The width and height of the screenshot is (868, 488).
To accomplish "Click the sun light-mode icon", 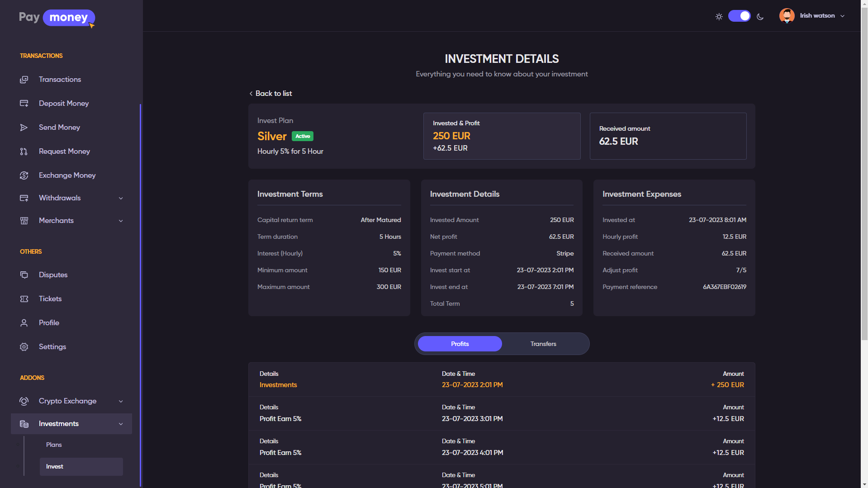I will point(719,17).
